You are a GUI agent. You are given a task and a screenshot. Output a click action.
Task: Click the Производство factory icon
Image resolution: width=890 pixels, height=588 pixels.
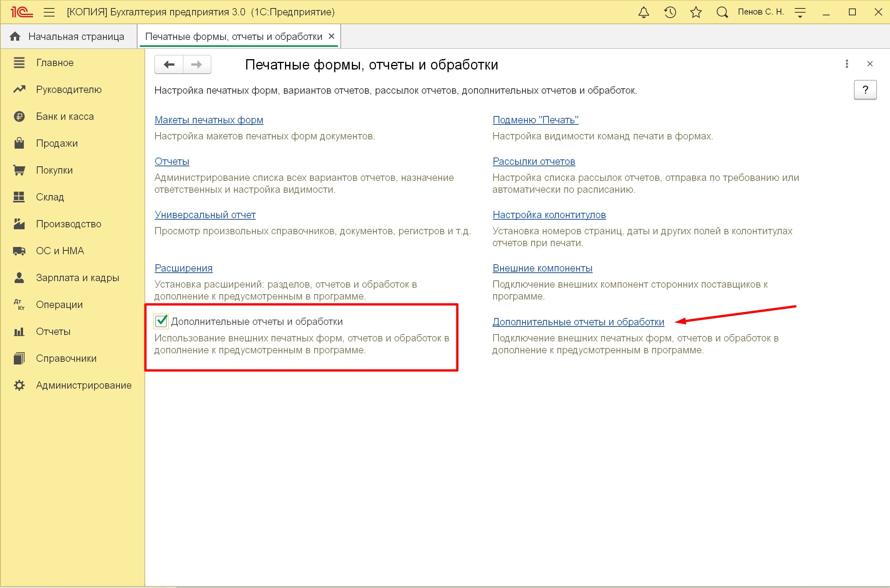click(19, 224)
